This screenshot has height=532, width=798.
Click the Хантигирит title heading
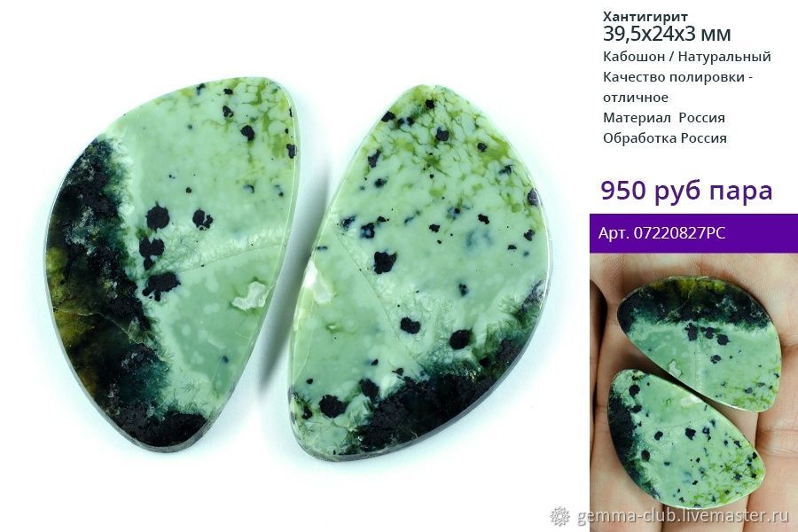click(x=645, y=17)
